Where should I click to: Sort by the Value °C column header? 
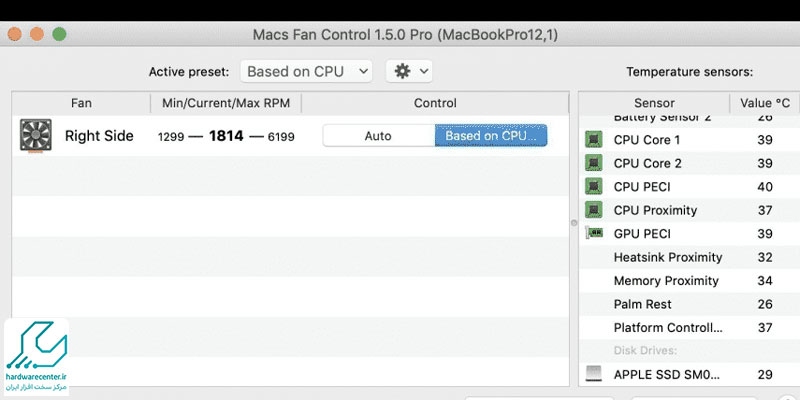(765, 103)
